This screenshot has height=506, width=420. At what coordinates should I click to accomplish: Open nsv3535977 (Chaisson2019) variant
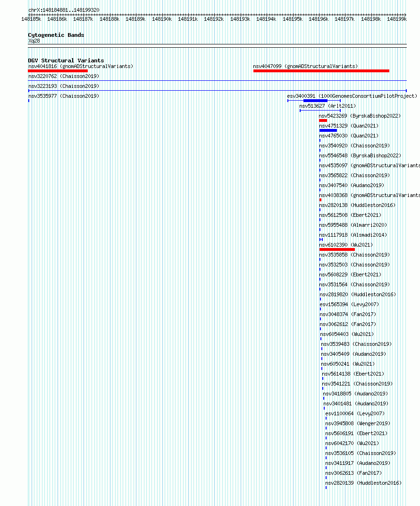(x=64, y=96)
